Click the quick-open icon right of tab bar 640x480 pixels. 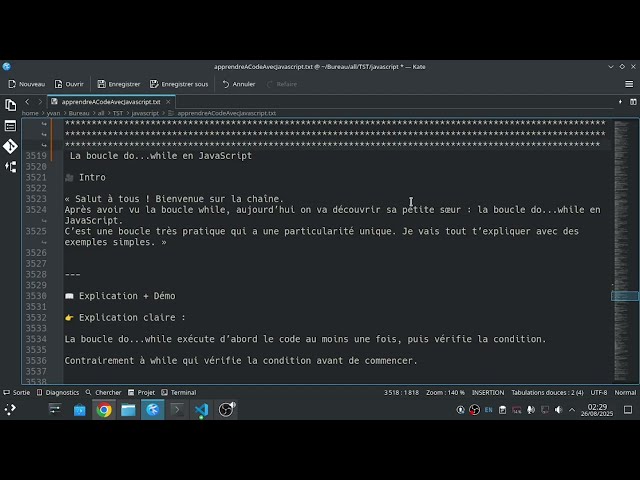point(620,102)
